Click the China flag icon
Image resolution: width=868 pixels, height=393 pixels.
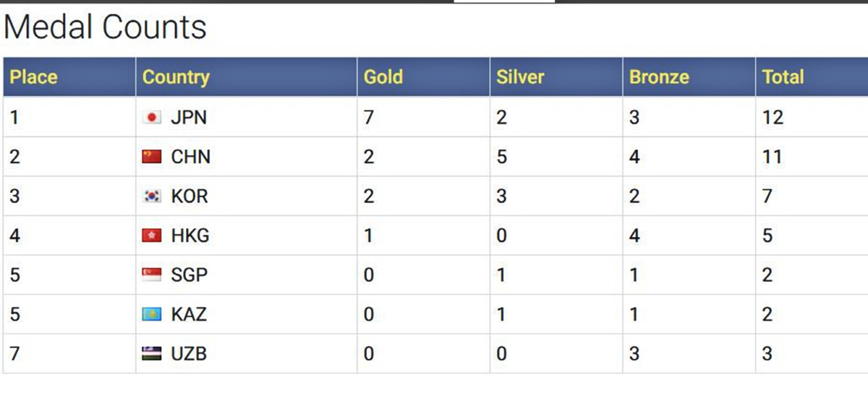pos(152,157)
